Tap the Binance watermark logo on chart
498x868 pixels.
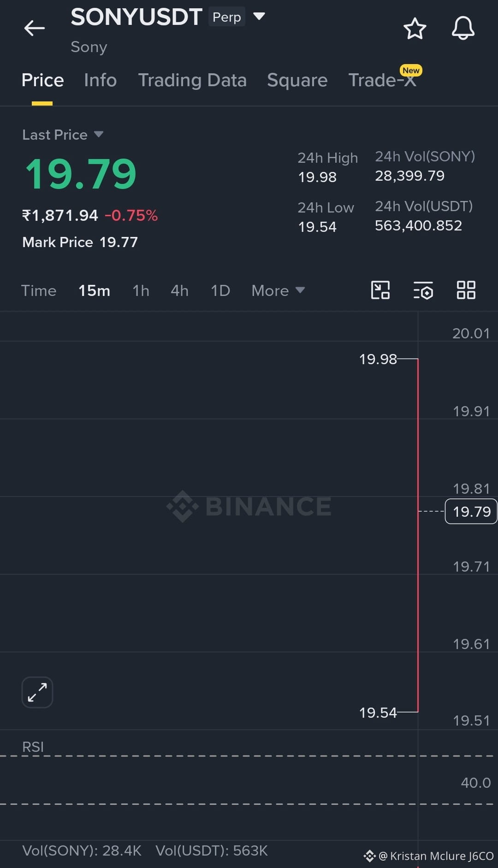pyautogui.click(x=249, y=506)
